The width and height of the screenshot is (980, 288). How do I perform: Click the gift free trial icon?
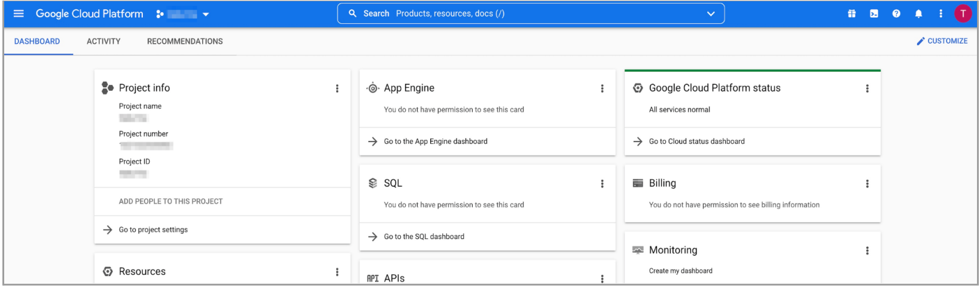851,14
